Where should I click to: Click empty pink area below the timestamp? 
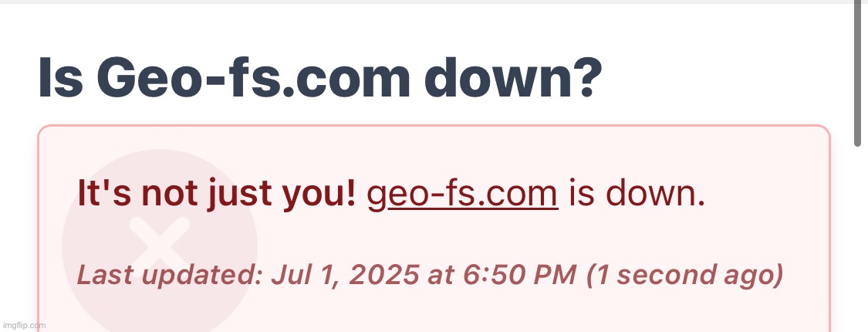click(x=498, y=313)
